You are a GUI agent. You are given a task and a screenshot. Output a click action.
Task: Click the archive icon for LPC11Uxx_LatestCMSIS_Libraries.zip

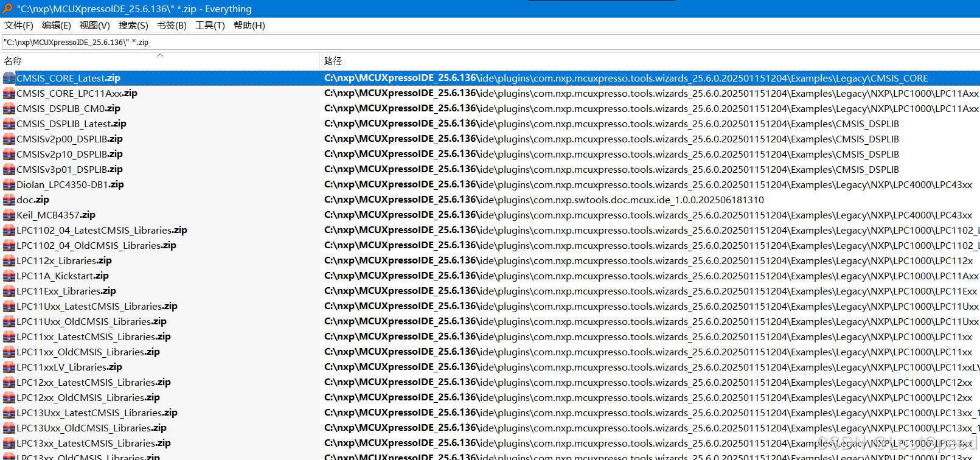click(x=9, y=307)
